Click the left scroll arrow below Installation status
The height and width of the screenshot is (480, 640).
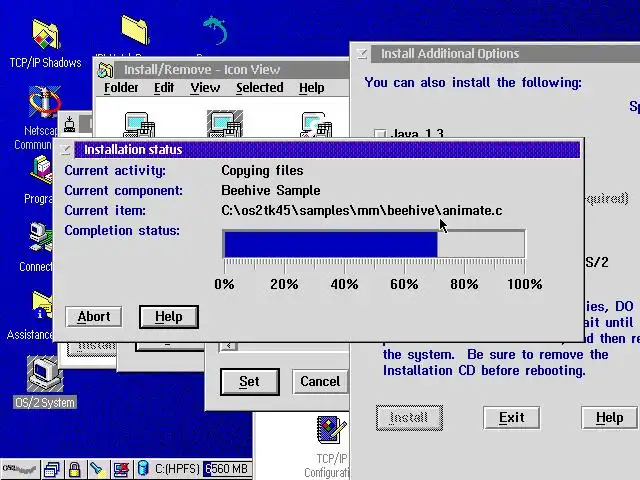click(x=229, y=346)
